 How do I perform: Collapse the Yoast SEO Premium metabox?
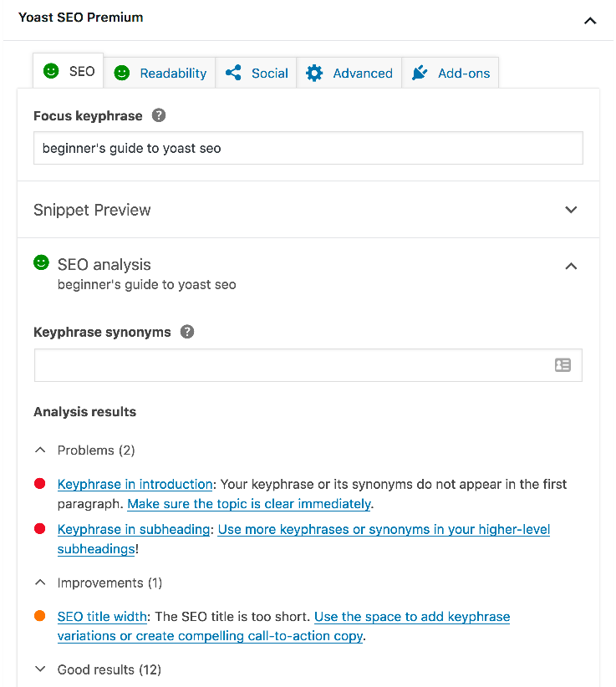[x=590, y=20]
